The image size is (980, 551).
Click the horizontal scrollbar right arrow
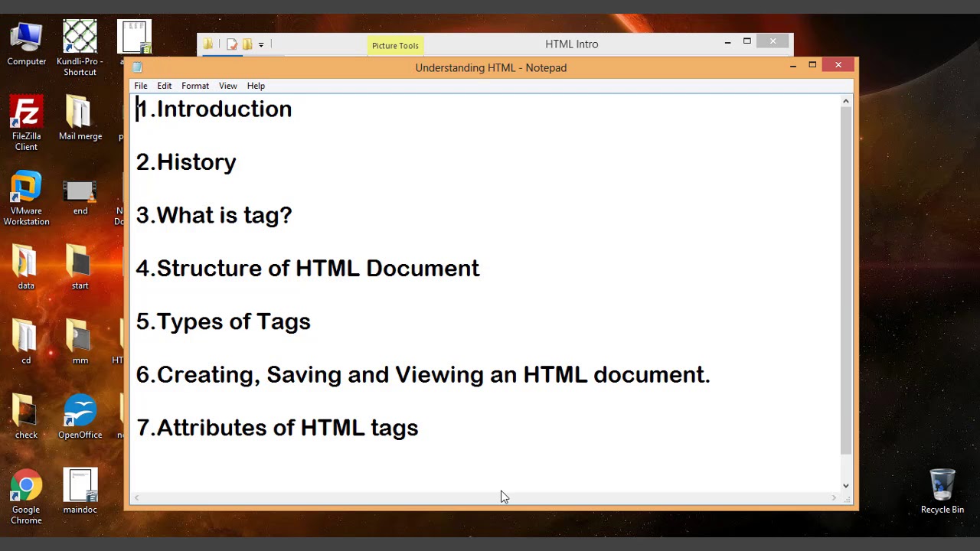click(x=834, y=498)
